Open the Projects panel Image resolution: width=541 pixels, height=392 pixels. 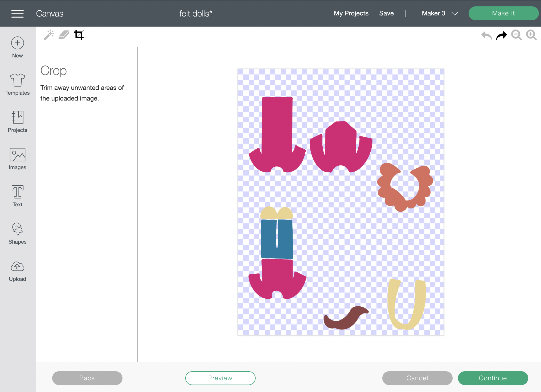[18, 122]
